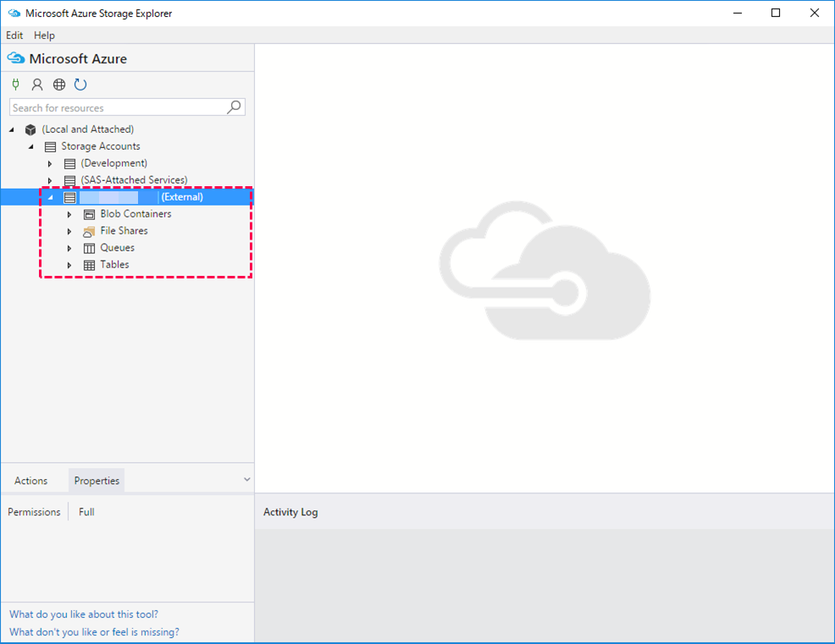The height and width of the screenshot is (644, 835).
Task: Collapse the (External) storage account node
Action: click(x=51, y=197)
